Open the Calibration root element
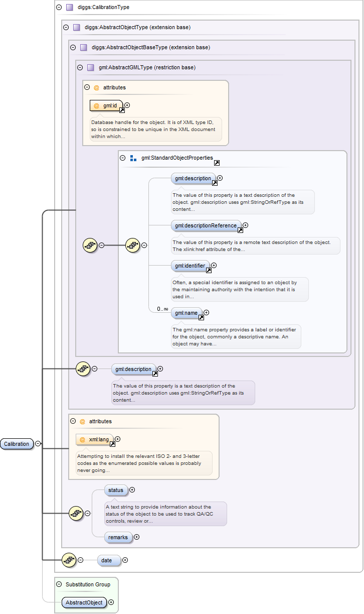The width and height of the screenshot is (364, 614). tap(17, 444)
